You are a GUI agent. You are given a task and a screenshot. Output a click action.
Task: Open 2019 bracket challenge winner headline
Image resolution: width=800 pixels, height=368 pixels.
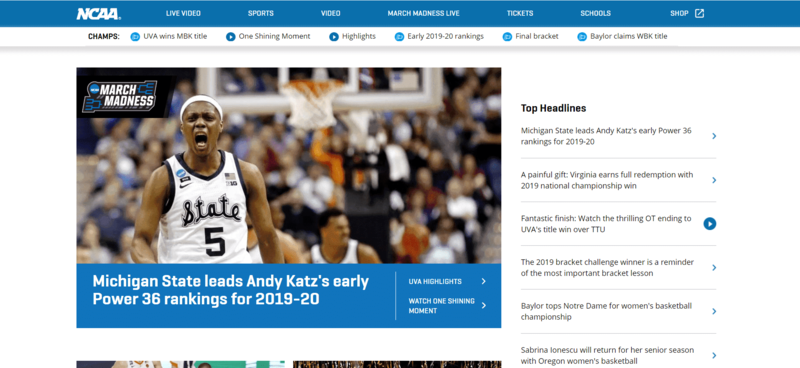tap(607, 267)
